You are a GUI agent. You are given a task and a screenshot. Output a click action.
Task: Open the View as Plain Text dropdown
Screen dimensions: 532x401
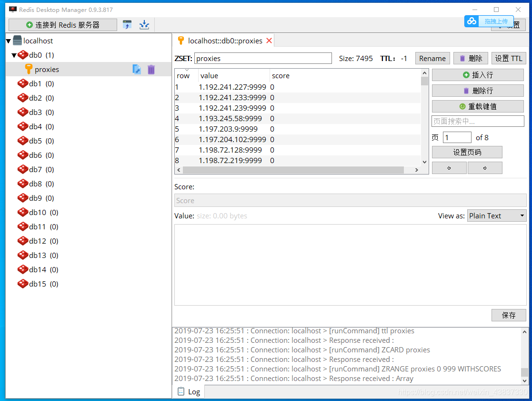(x=497, y=216)
